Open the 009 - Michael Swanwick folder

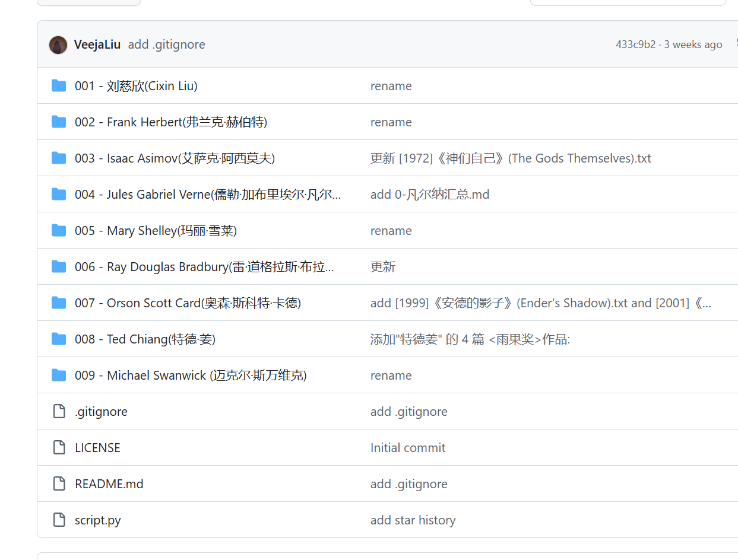(191, 376)
